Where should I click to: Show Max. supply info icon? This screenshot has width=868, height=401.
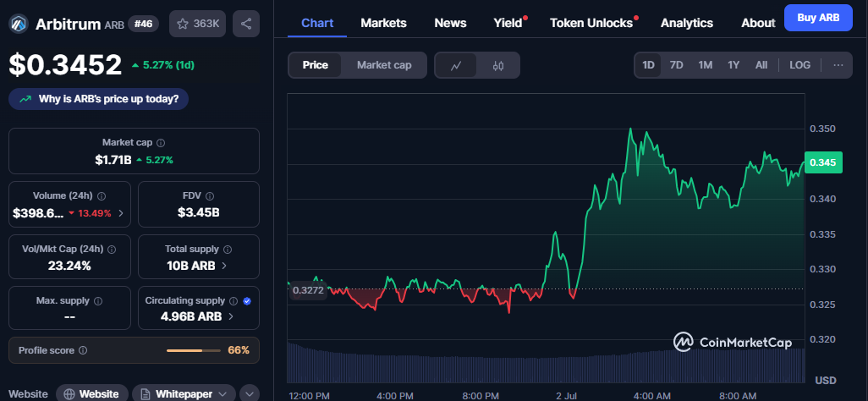point(98,301)
